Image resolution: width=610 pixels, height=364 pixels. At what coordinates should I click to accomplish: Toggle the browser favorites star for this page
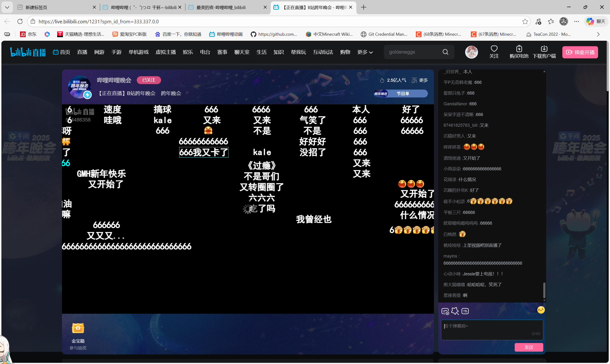click(x=525, y=21)
